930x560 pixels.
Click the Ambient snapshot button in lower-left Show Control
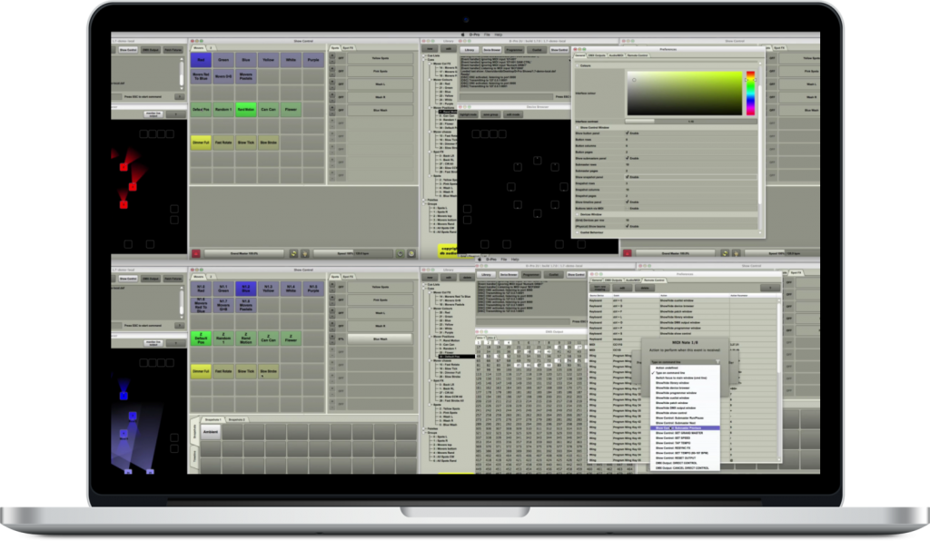[211, 432]
